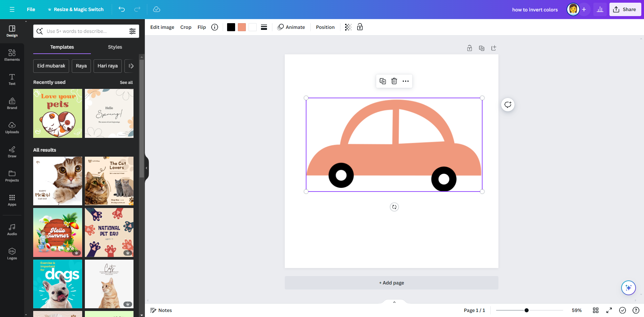Open image info icon in toolbar
This screenshot has width=644, height=317.
pos(215,27)
